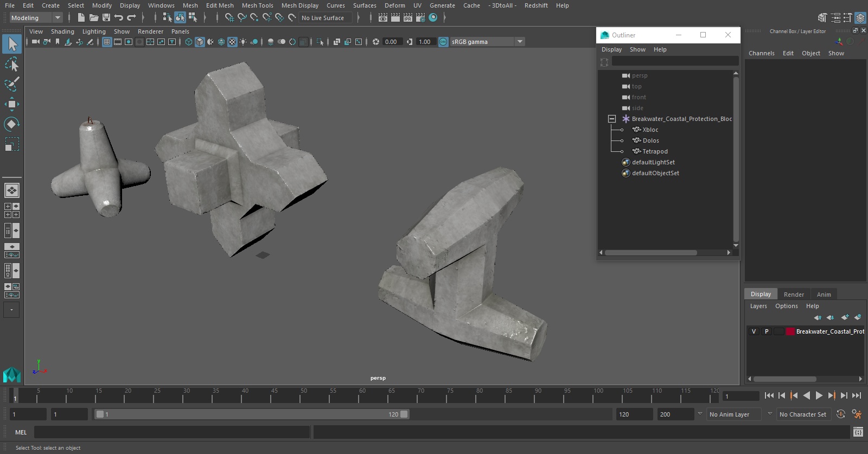The height and width of the screenshot is (454, 868).
Task: Show the Tool Settings icon
Action: [x=847, y=18]
